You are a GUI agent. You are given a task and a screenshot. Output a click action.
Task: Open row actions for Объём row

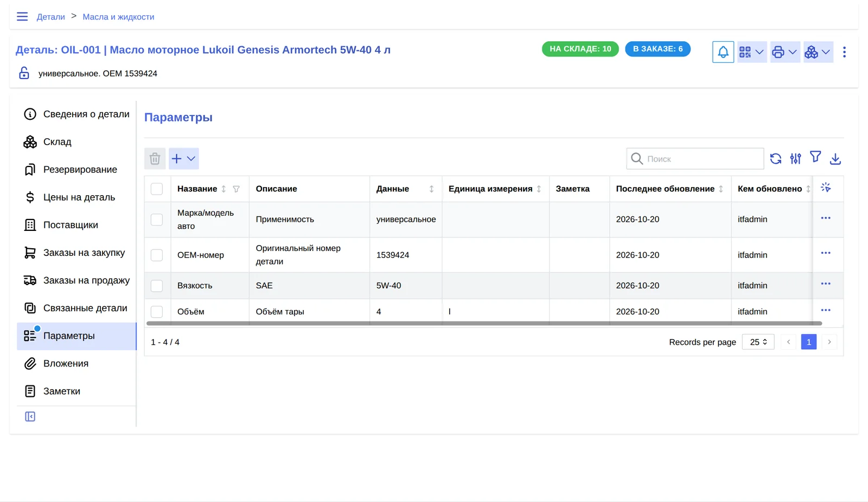pos(826,310)
